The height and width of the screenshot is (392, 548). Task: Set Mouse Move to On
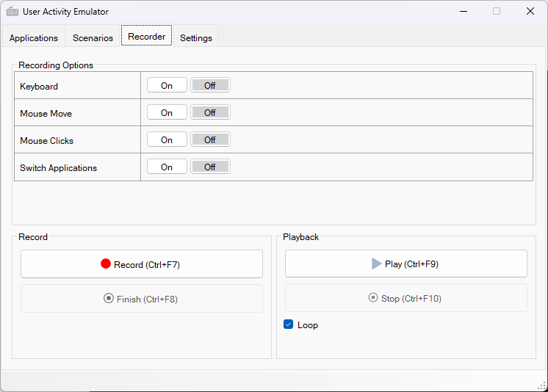pos(167,112)
